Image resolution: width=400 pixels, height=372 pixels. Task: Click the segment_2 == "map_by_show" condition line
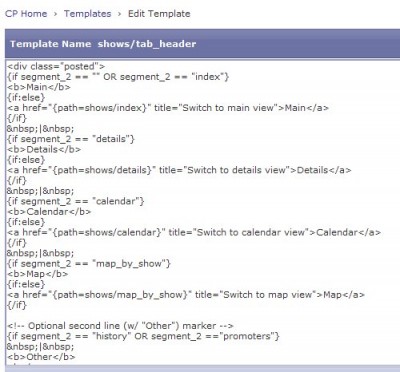(89, 263)
